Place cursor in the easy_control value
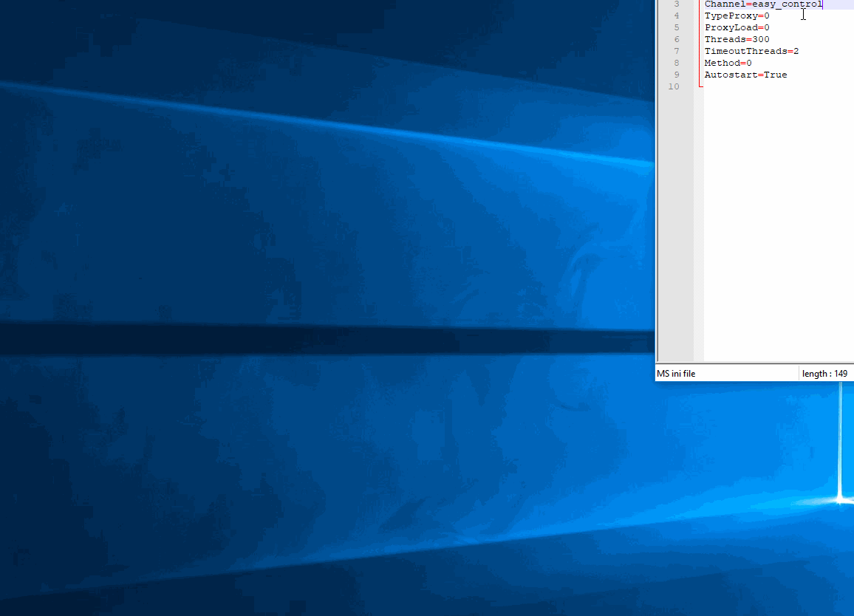This screenshot has width=854, height=616. pyautogui.click(x=786, y=4)
